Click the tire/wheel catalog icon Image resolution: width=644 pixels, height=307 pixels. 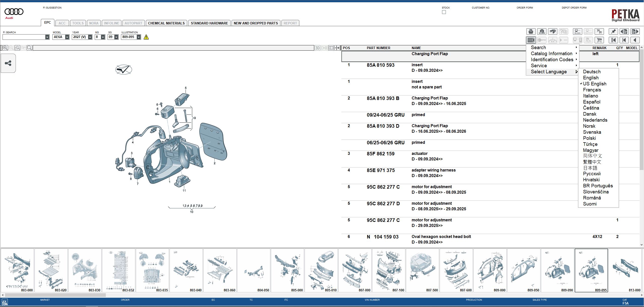point(542,31)
